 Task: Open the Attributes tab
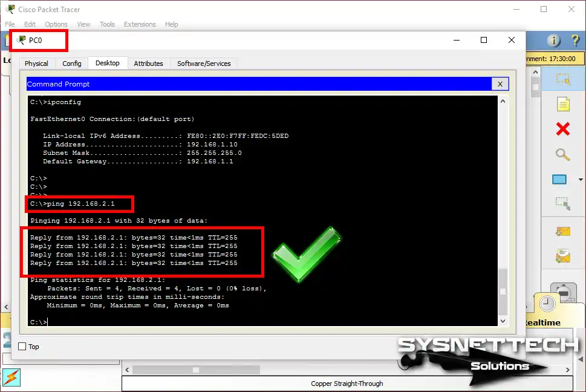[148, 64]
